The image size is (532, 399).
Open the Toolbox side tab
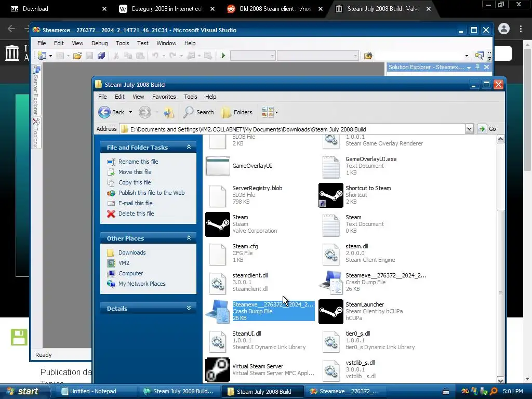click(36, 133)
